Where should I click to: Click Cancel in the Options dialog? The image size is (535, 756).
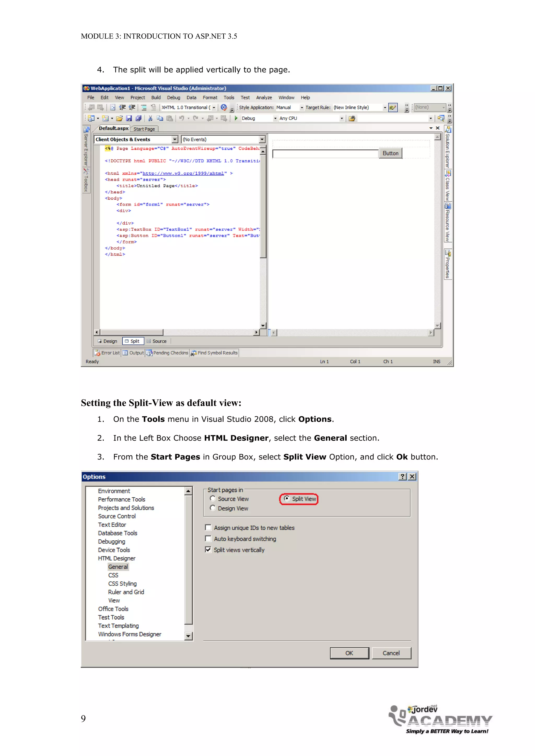[x=391, y=653]
